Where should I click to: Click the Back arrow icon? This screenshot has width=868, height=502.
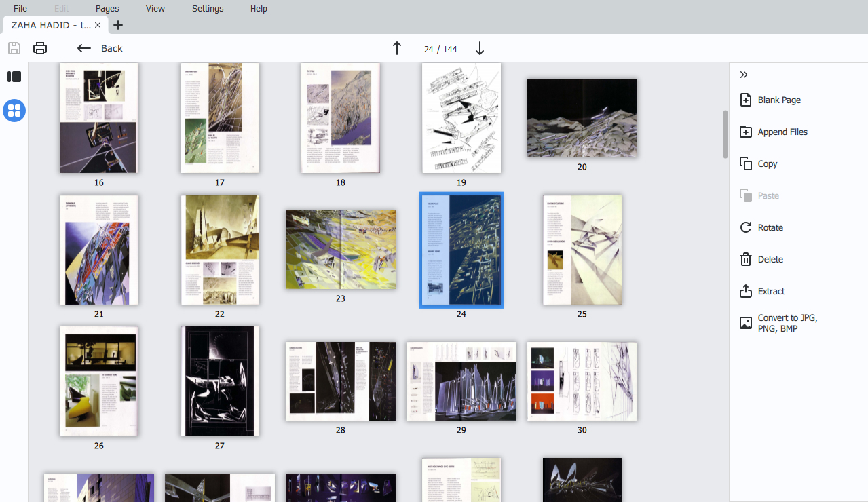84,48
